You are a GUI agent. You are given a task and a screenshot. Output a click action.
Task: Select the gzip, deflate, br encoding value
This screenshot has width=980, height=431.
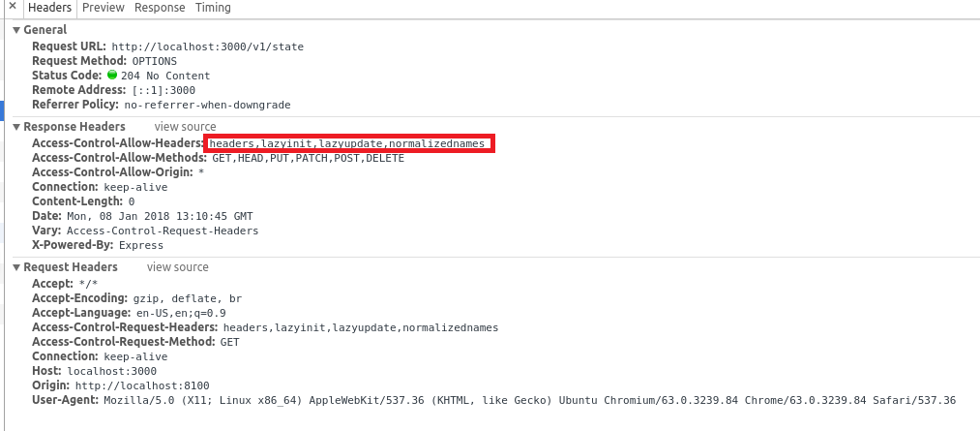(188, 298)
